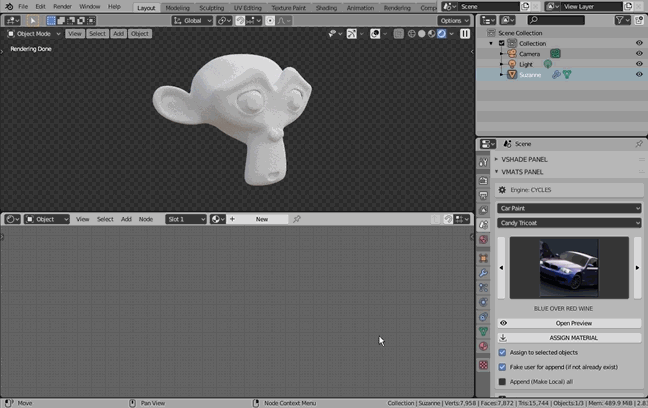The height and width of the screenshot is (408, 648).
Task: Activate the Select Box tweak tool icon
Action: click(x=33, y=21)
